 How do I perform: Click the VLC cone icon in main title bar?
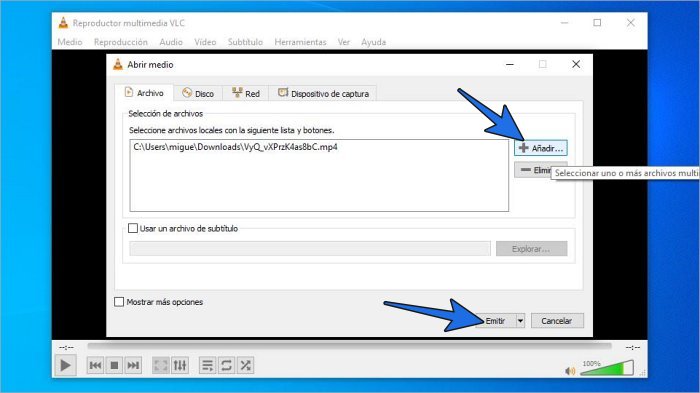pos(63,23)
